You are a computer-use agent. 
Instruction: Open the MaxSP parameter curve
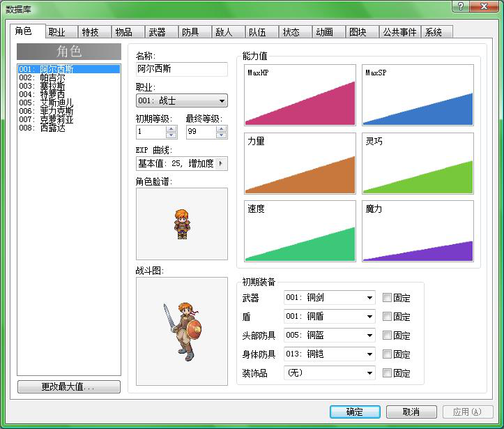coord(418,95)
